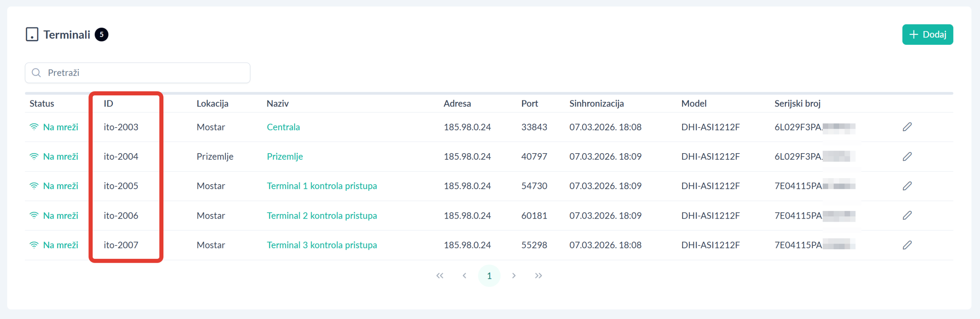Viewport: 980px width, 319px height.
Task: Click the Terminali tablet icon in header
Action: point(32,34)
